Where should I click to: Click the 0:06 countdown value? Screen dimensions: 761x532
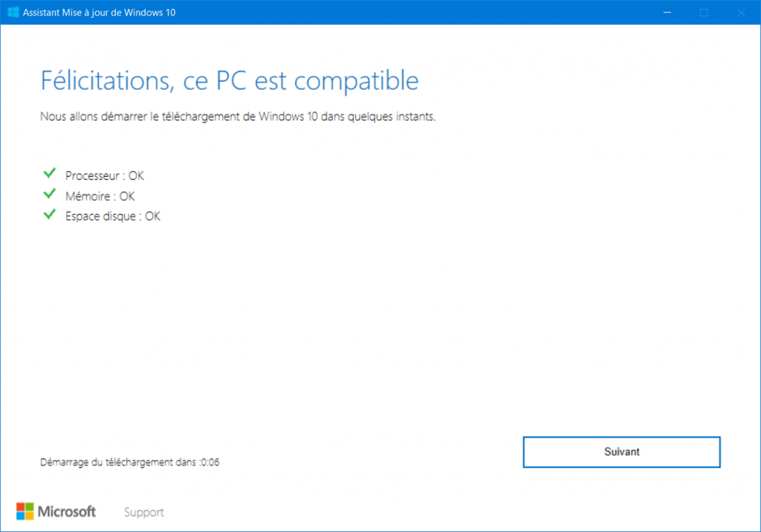coord(210,462)
